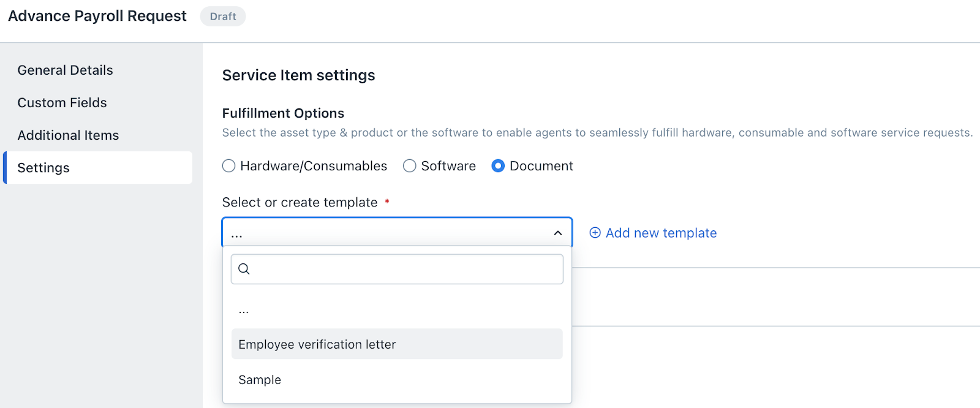Click the Advance Payroll Request title

pyautogui.click(x=97, y=16)
